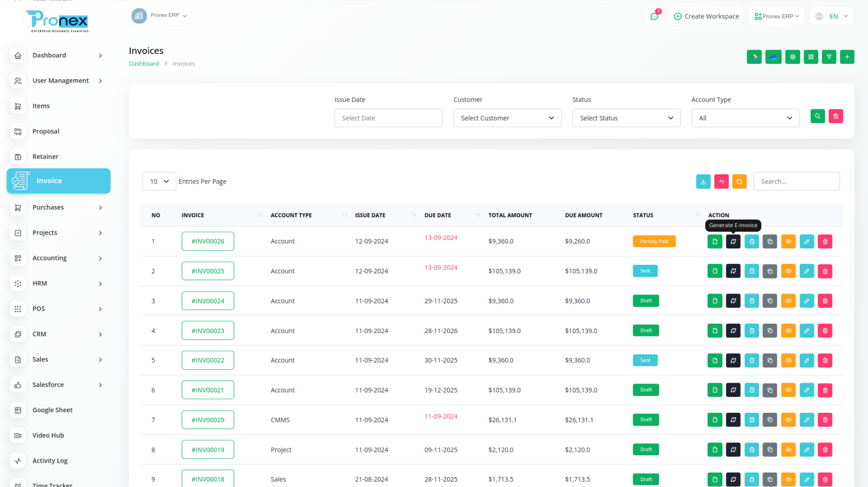
Task: Click the blue download export button
Action: coord(703,182)
